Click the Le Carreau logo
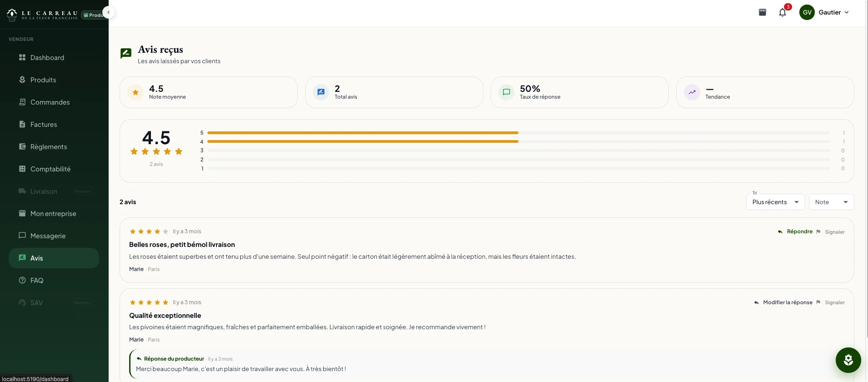The height and width of the screenshot is (382, 868). tap(42, 15)
